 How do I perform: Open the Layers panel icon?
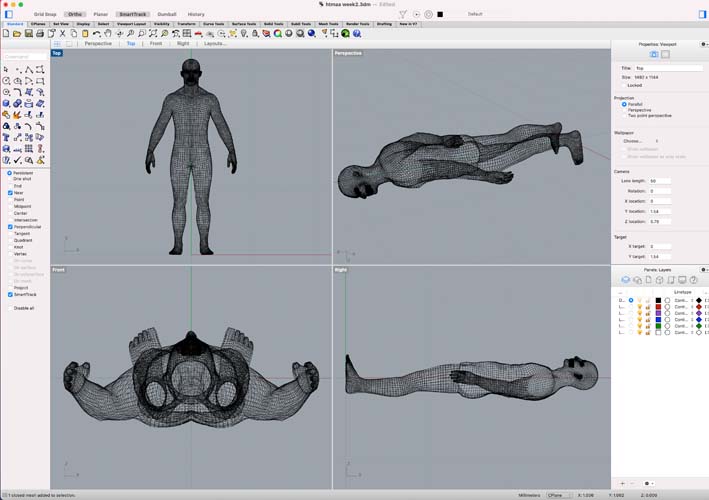[x=625, y=280]
